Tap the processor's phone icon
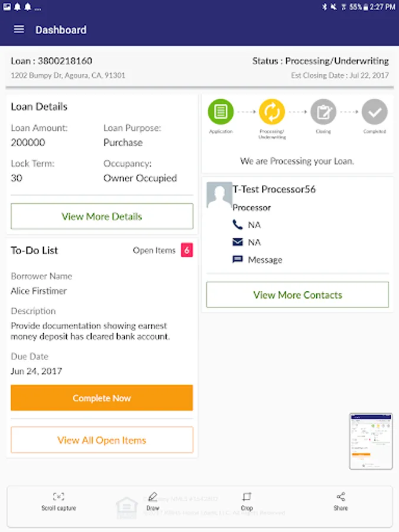 pyautogui.click(x=238, y=225)
